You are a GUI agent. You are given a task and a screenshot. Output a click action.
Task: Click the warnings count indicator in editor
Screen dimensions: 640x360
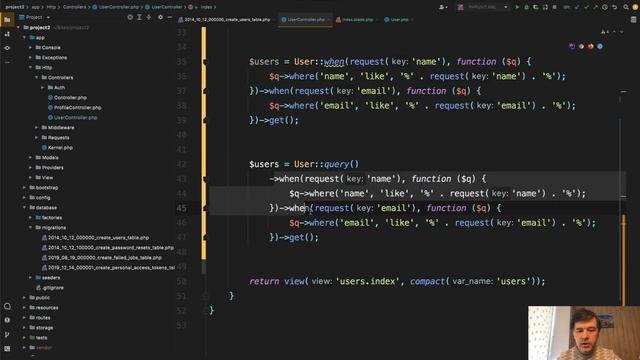click(x=605, y=31)
